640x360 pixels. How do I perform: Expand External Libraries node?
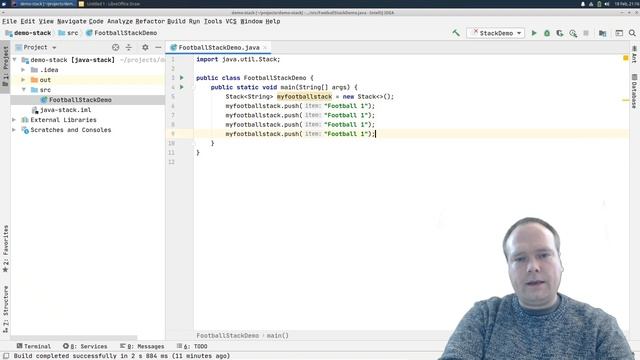tap(15, 120)
